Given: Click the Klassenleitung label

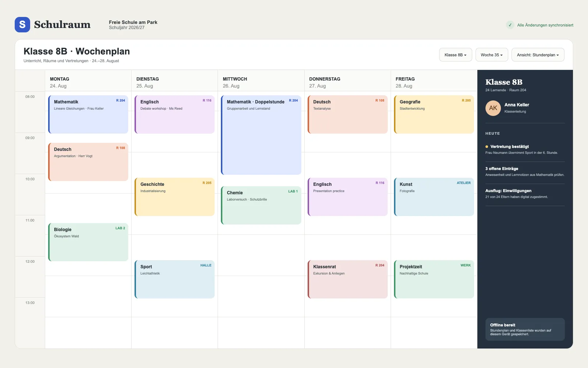Looking at the screenshot, I should 515,112.
